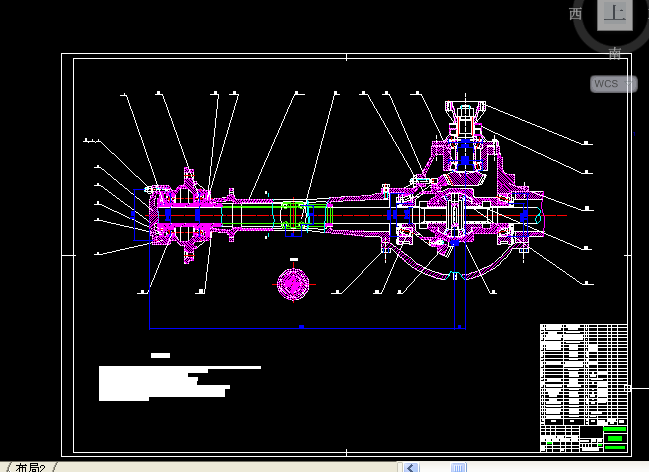
Task: Click the 西 west label on ViewCube compass
Action: tap(575, 14)
